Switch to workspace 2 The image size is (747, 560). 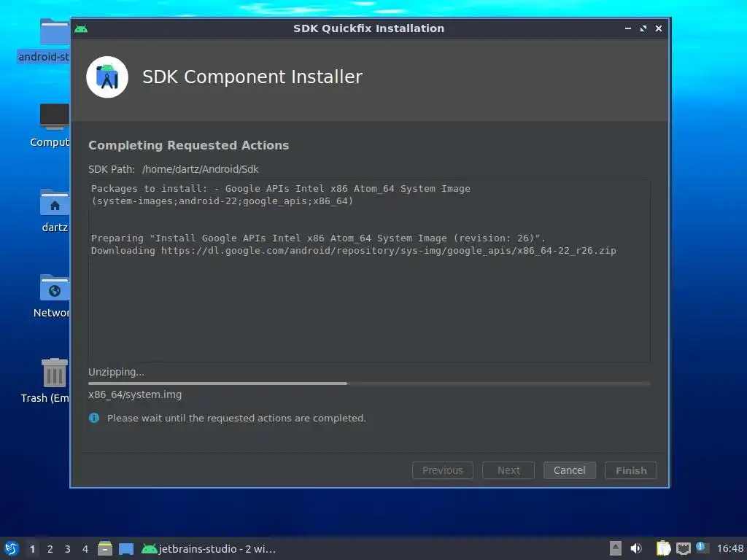(50, 549)
